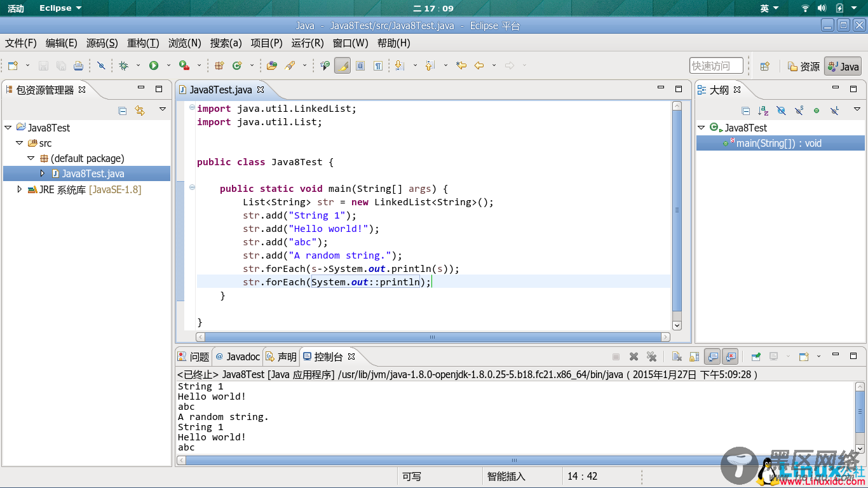This screenshot has width=868, height=488.
Task: Open the Debug button dropdown arrow
Action: click(138, 65)
